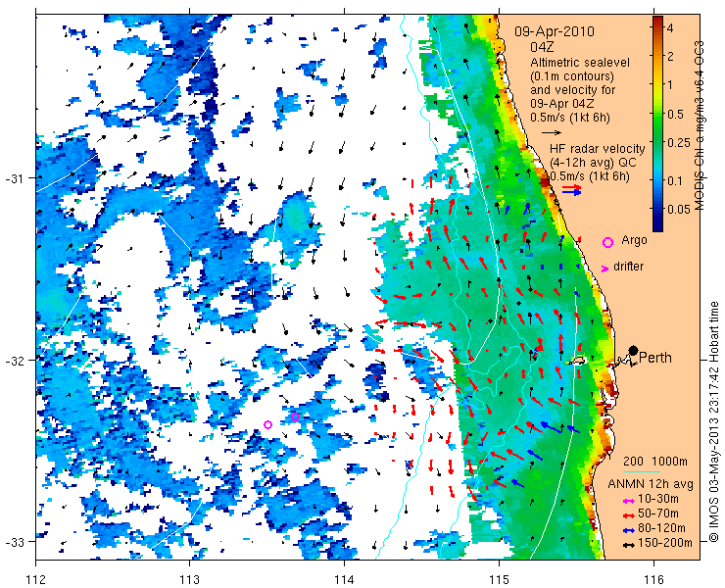725x588 pixels.
Task: Click the '04Z' time text below the date
Action: (x=542, y=48)
